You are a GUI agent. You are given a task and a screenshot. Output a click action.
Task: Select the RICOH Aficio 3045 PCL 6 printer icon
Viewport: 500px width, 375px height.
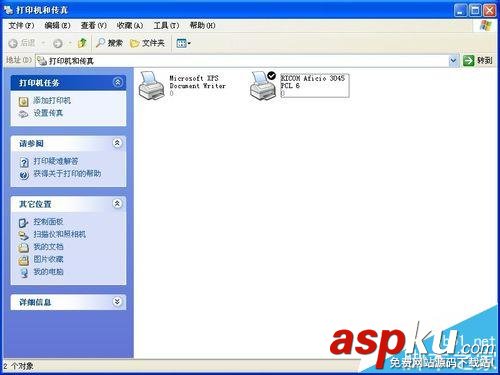coord(263,86)
